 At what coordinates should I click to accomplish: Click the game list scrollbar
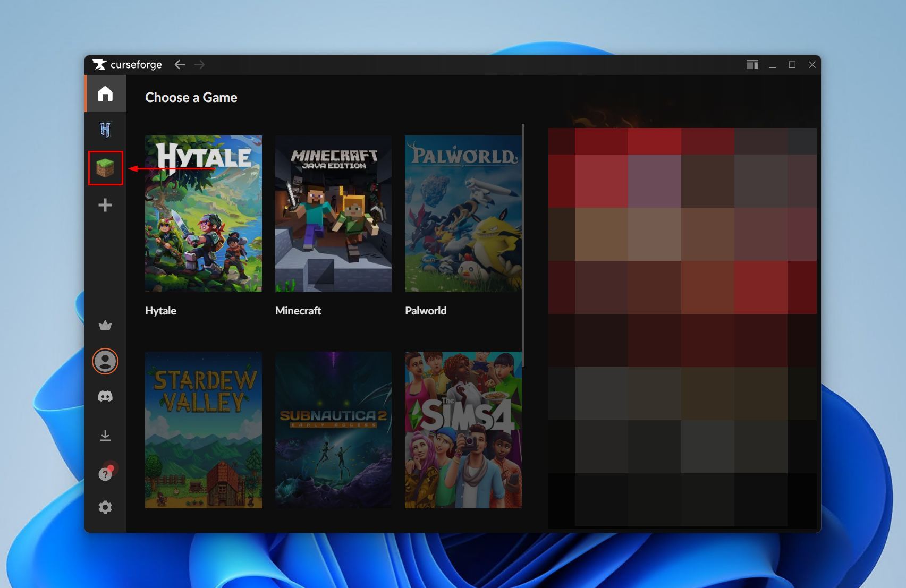[x=523, y=245]
